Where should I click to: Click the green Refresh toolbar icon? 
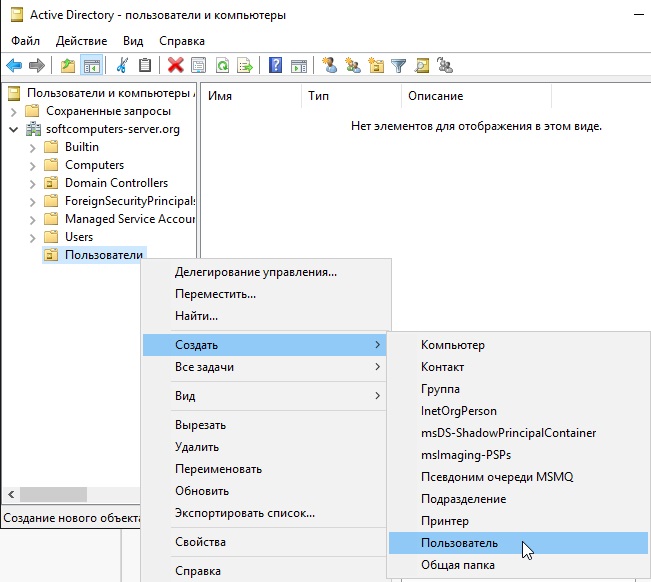222,65
